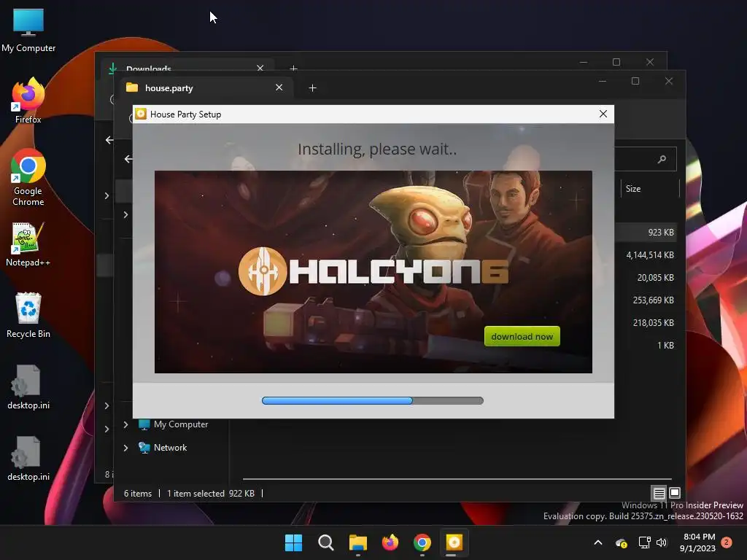The height and width of the screenshot is (560, 747).
Task: Open clock and date 8:04 PM
Action: tap(697, 542)
